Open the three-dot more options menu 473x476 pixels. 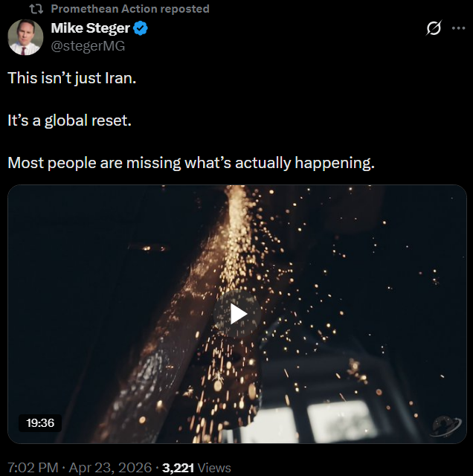tap(458, 28)
